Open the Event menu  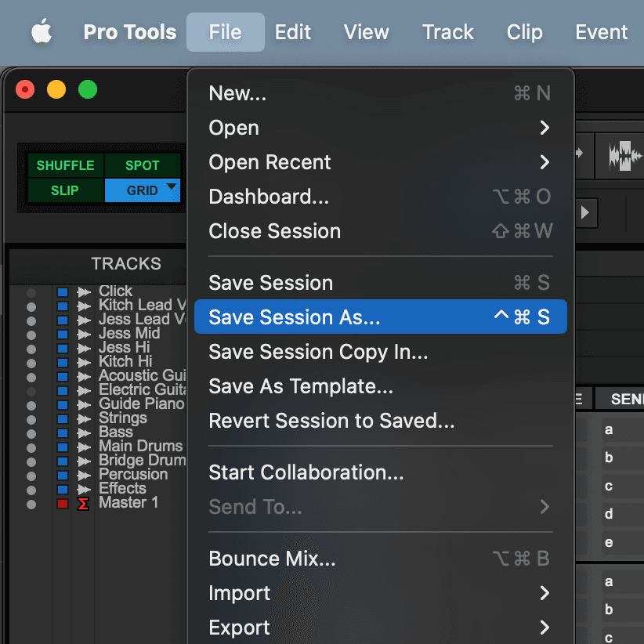(601, 32)
